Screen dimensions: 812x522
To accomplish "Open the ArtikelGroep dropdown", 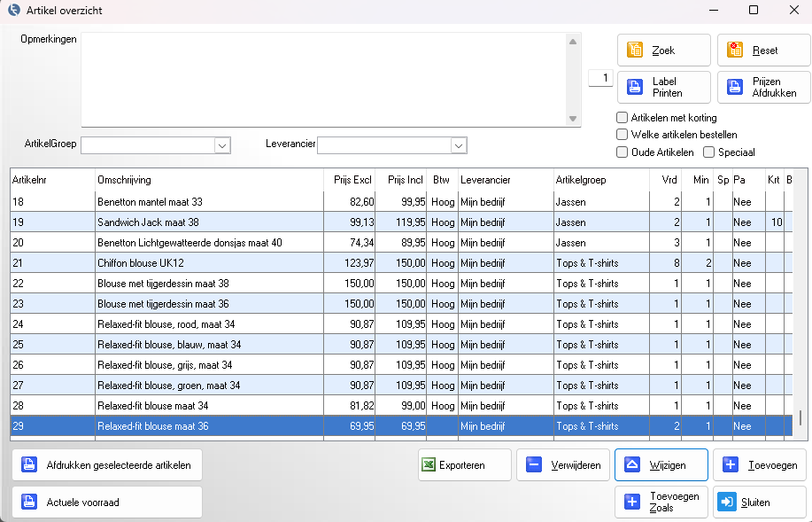I will click(x=221, y=145).
